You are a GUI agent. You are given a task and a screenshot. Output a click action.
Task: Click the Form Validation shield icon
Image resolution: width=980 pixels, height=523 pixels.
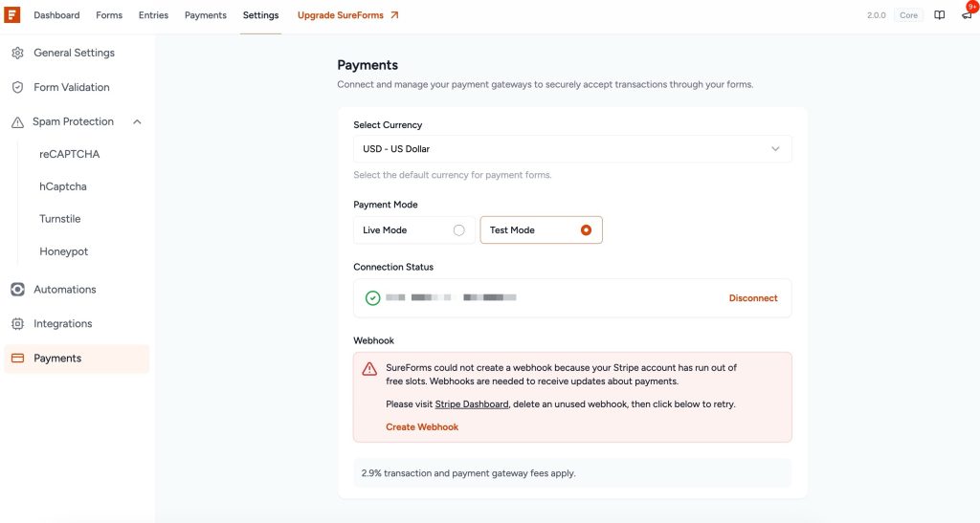[17, 87]
